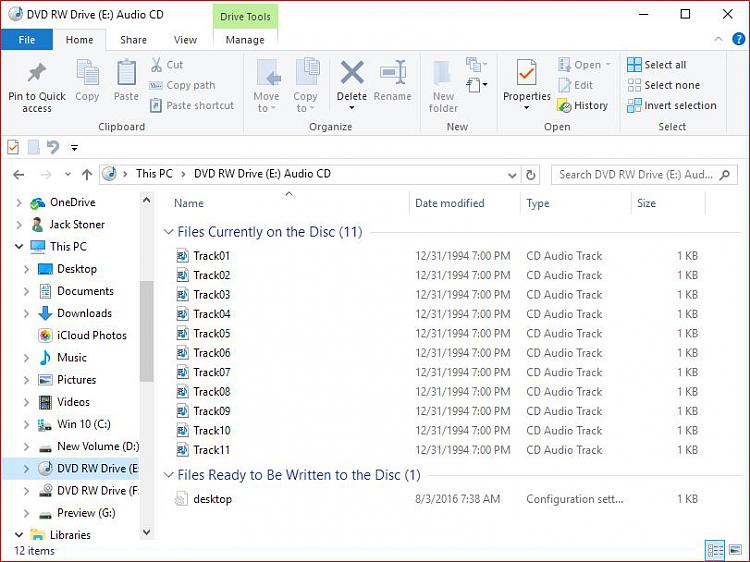Click quick access New folder icon
The image size is (750, 562).
tap(33, 147)
